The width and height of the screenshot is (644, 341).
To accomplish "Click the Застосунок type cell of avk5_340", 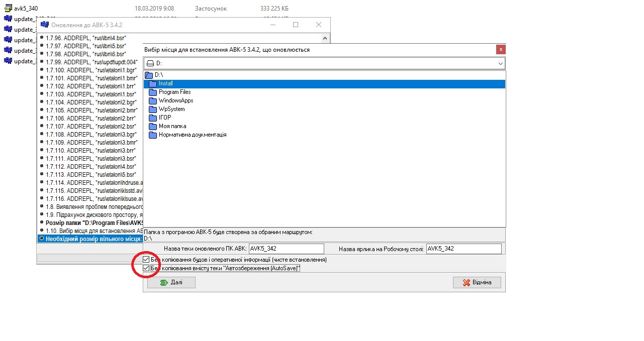I will tap(211, 9).
